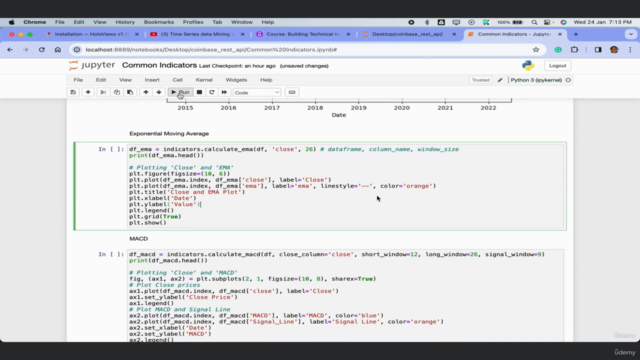This screenshot has width=640, height=360.
Task: Open Jupyter File menu
Action: (78, 80)
